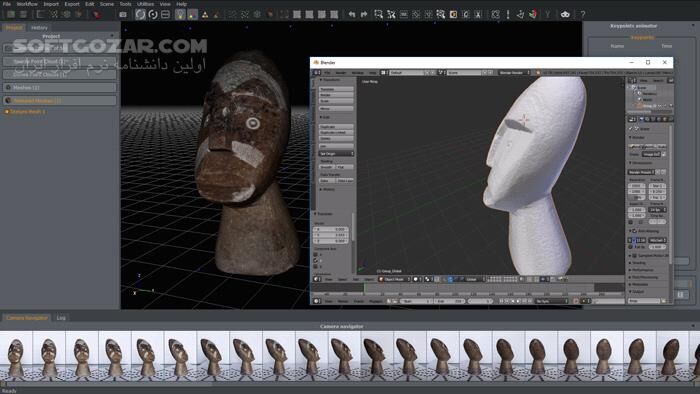
Task: Toggle the highlighted light bulb toolbar icon
Action: point(180,14)
